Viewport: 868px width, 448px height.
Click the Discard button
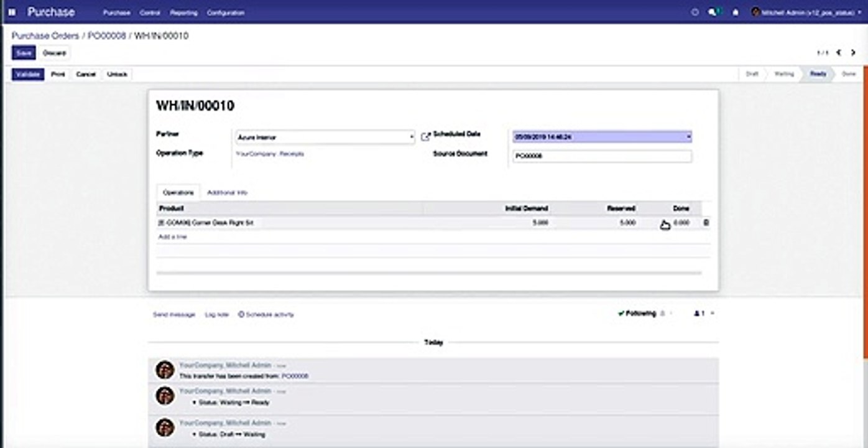pyautogui.click(x=54, y=53)
